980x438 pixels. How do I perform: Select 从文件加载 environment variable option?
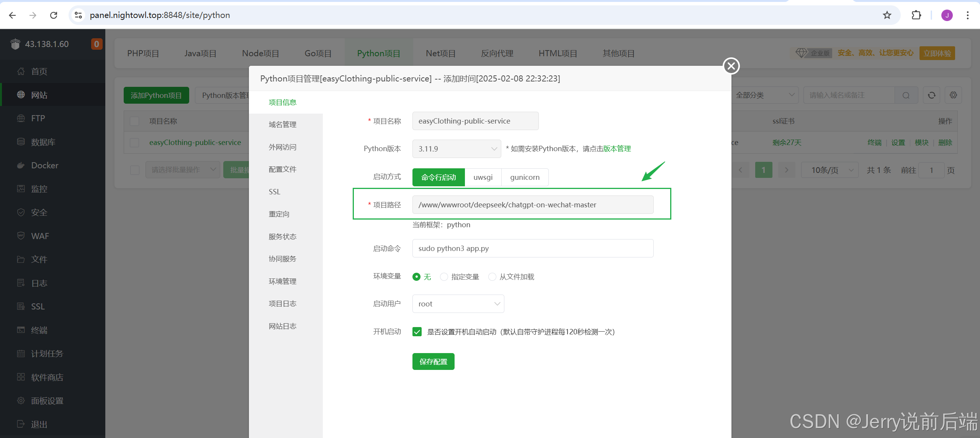coord(492,277)
